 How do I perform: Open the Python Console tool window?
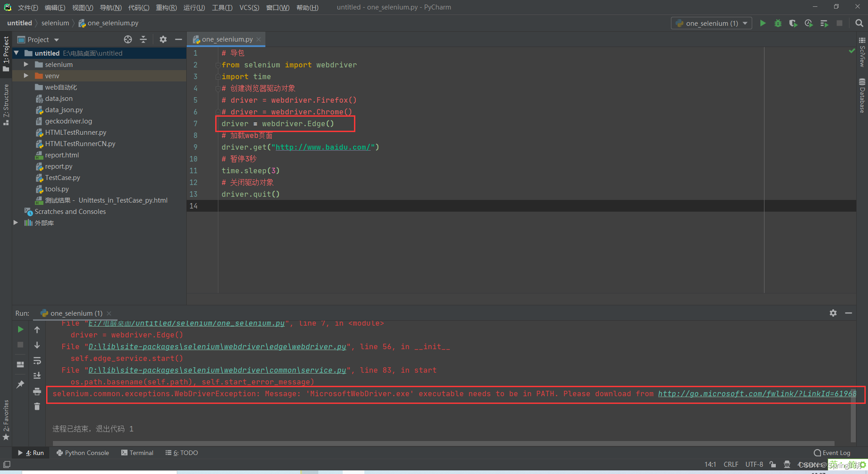(83, 453)
